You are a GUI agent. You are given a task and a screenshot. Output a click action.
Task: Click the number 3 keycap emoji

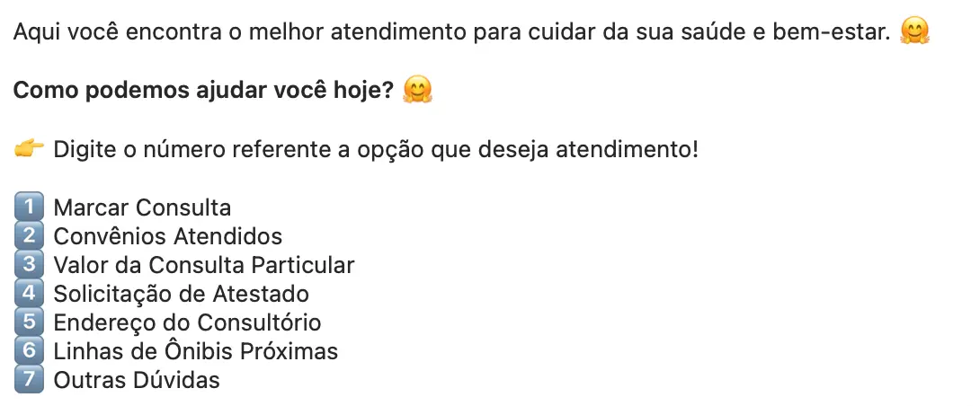(29, 264)
